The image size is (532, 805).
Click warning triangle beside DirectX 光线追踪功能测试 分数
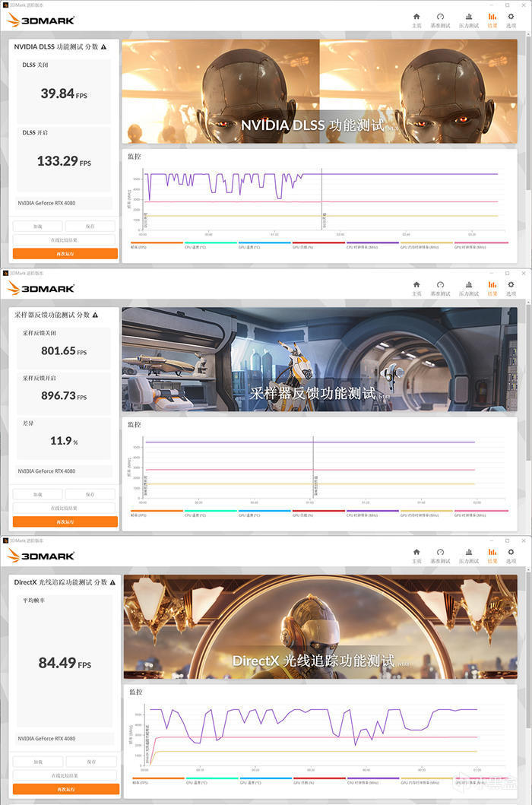(112, 582)
